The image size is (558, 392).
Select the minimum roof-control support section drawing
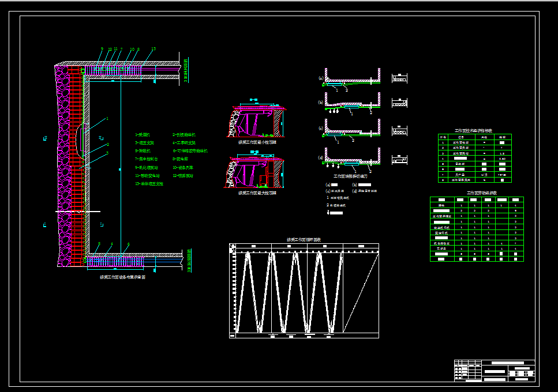click(256, 119)
